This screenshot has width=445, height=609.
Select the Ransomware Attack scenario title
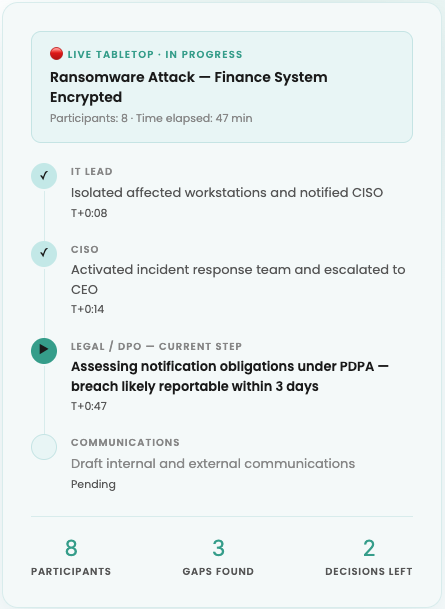pos(189,87)
